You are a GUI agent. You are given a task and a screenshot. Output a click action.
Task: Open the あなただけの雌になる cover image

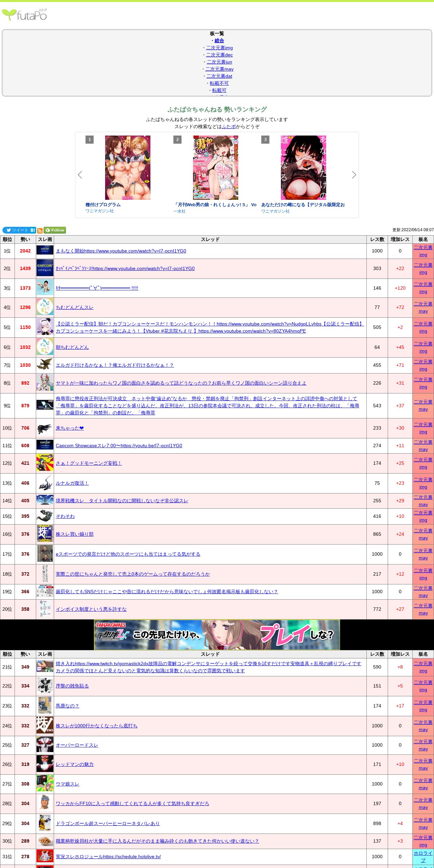pyautogui.click(x=304, y=168)
